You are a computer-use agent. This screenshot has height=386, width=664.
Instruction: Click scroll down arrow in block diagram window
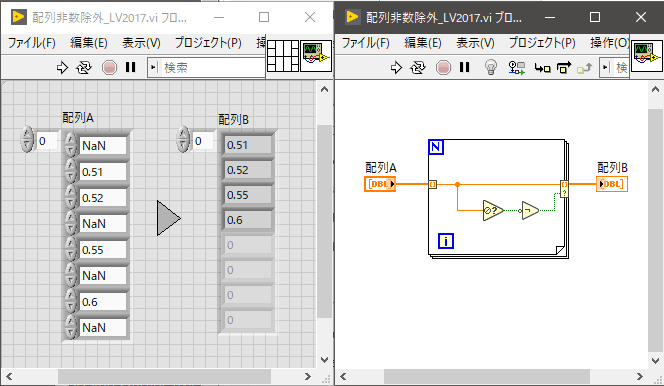pos(655,361)
